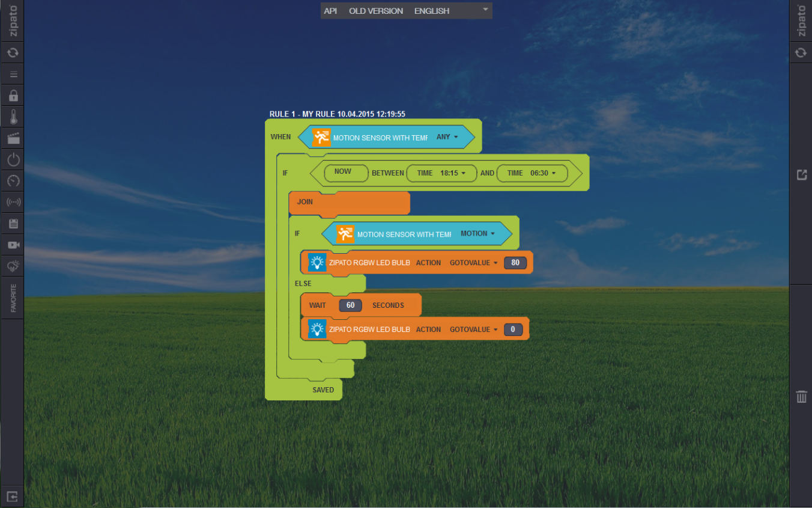
Task: Click the top bar dropdown arrow
Action: [x=485, y=10]
